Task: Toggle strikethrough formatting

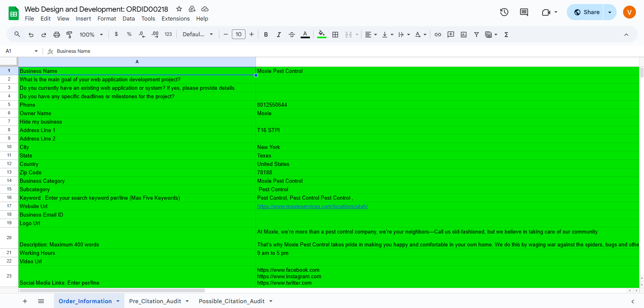Action: click(292, 35)
